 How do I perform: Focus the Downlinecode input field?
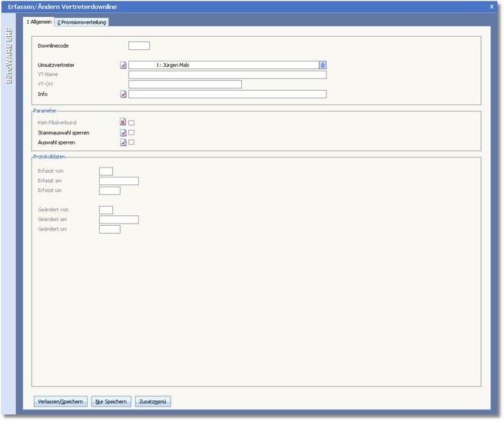click(139, 46)
